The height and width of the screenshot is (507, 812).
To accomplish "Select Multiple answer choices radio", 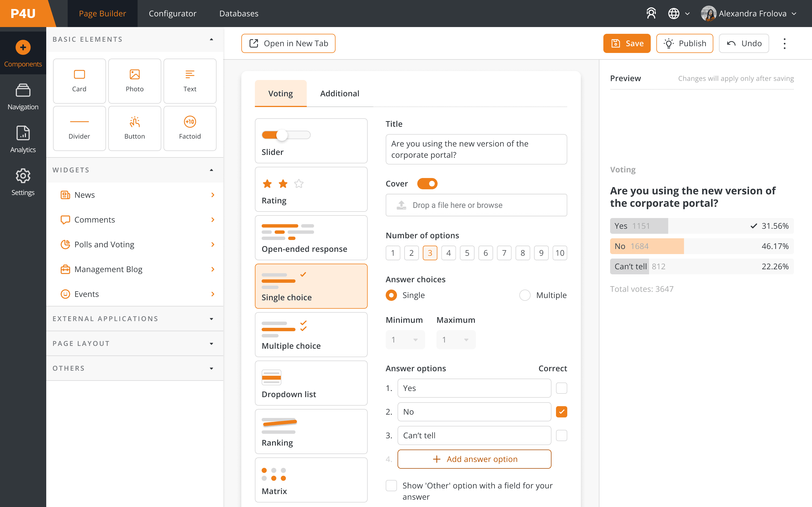I will pos(525,295).
